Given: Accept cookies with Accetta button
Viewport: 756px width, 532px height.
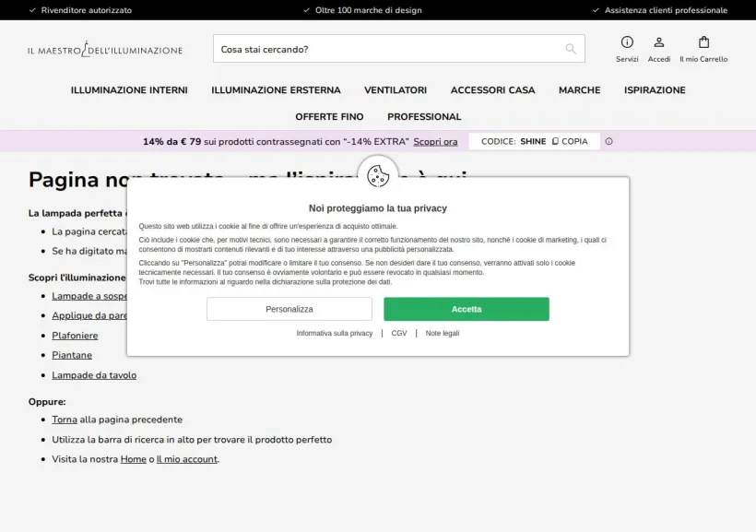Looking at the screenshot, I should 467,309.
